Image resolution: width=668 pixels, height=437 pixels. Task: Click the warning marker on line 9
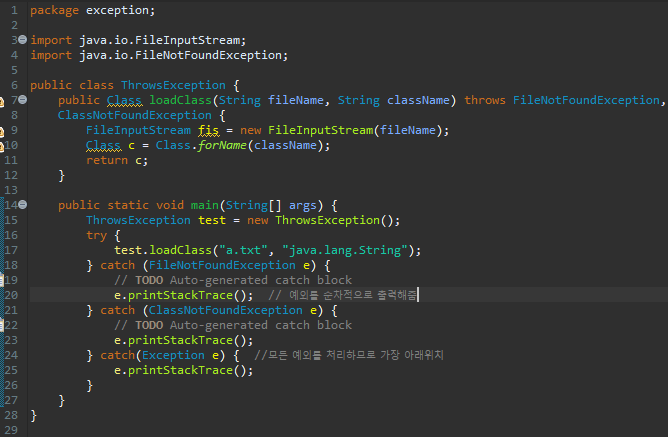tap(1, 131)
